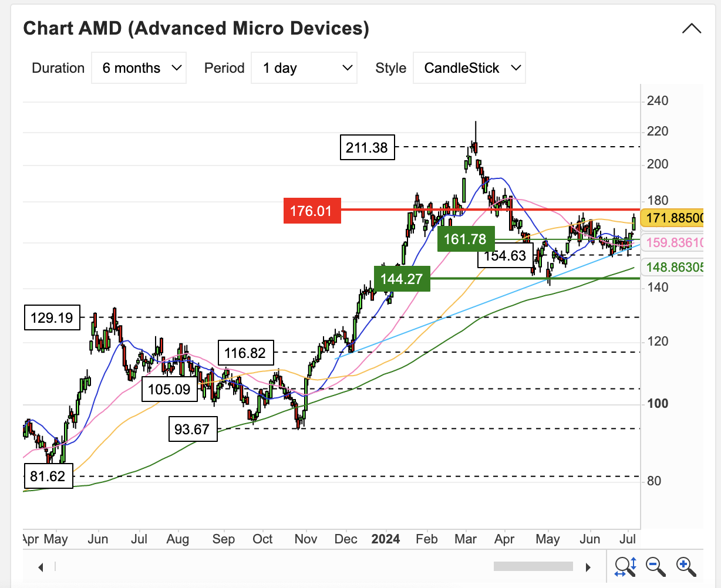Click the 116.82 price level label

tap(245, 353)
